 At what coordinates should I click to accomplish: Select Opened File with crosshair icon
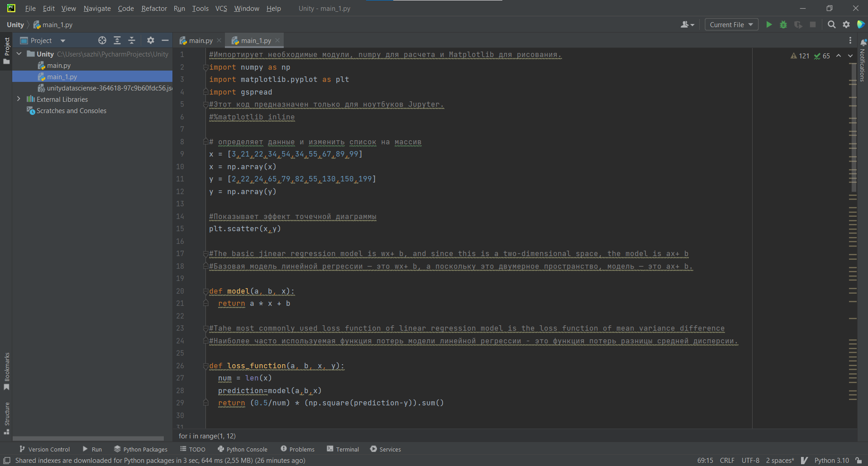click(x=102, y=40)
